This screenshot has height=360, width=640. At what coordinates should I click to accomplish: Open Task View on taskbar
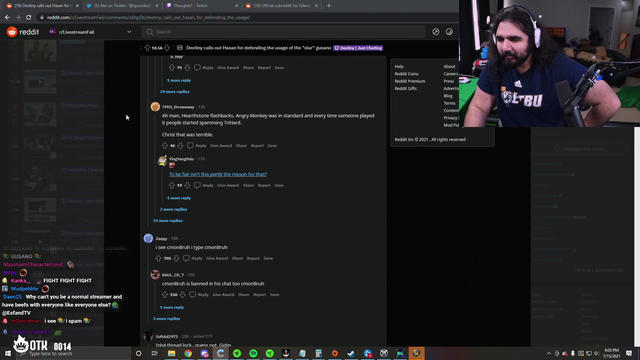pos(155,353)
